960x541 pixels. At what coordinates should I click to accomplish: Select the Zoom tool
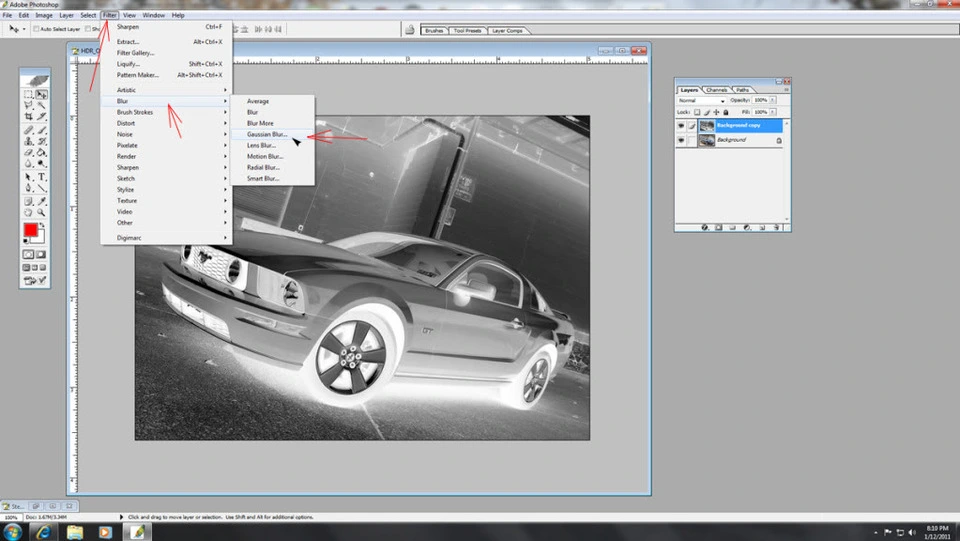(x=41, y=212)
